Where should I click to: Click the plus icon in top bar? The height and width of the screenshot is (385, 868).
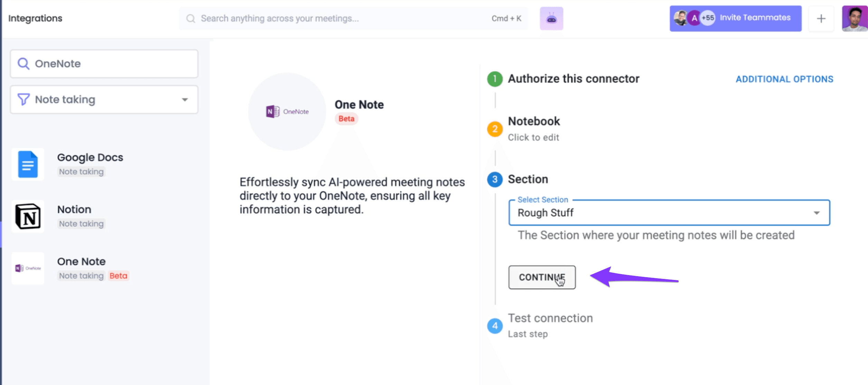click(821, 19)
